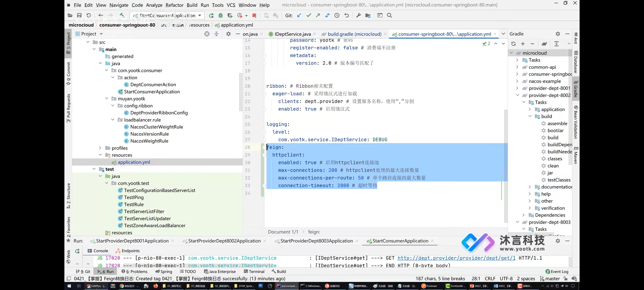Reload Gradle projects refresh icon
This screenshot has height=290, width=644.
513,44
